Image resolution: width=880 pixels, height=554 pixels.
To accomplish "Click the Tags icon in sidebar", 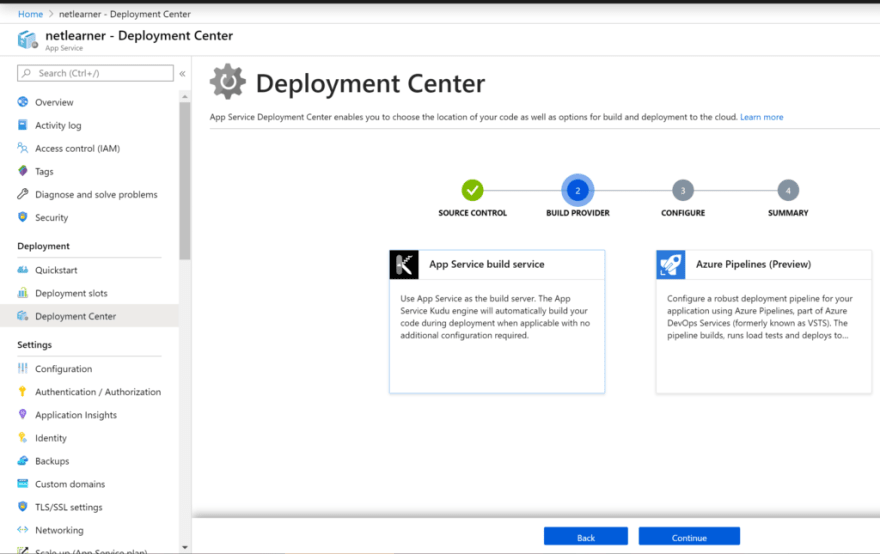I will (22, 171).
